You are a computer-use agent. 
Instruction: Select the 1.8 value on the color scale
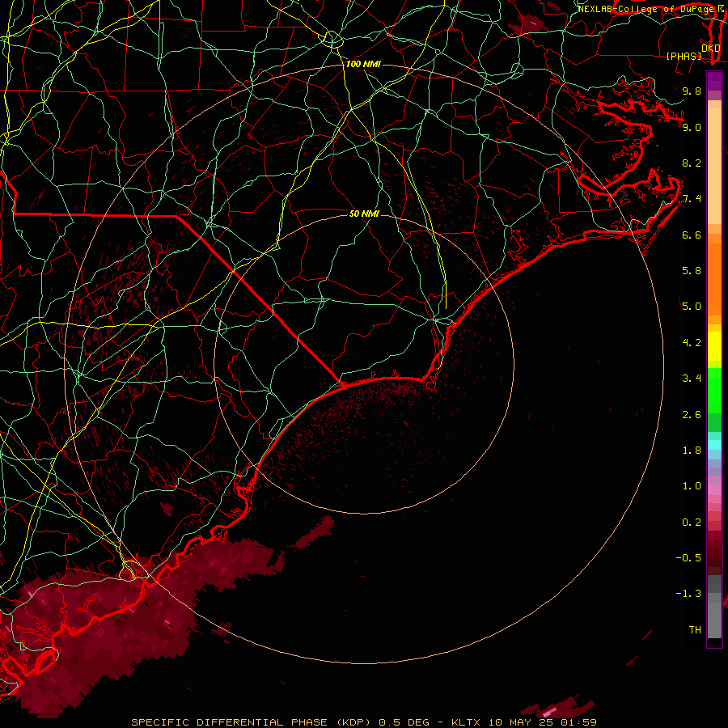coord(692,451)
